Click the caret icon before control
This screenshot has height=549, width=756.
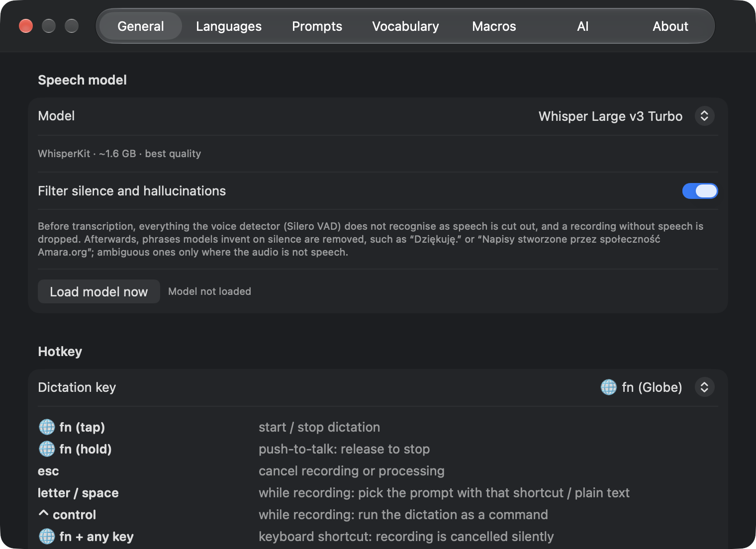[x=43, y=513]
